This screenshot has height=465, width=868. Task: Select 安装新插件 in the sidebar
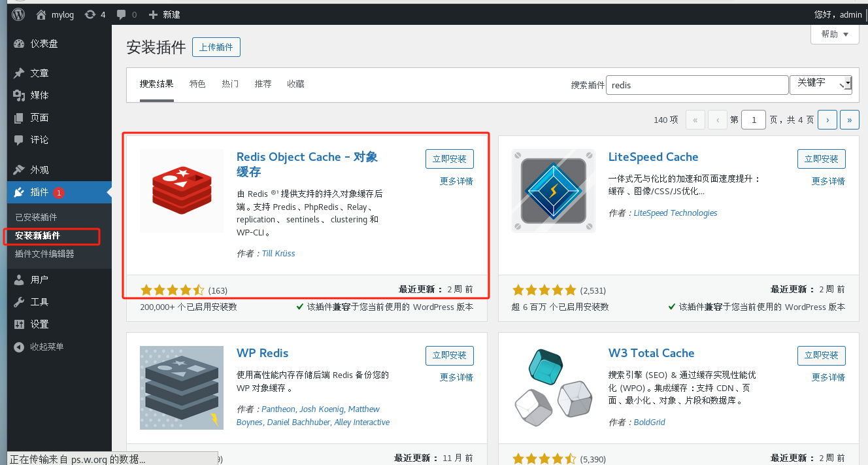37,235
